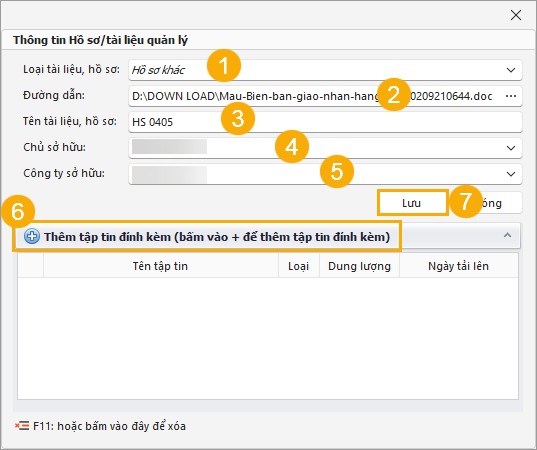Click F11 hoặc bấm vào đây để xóa

(x=109, y=426)
